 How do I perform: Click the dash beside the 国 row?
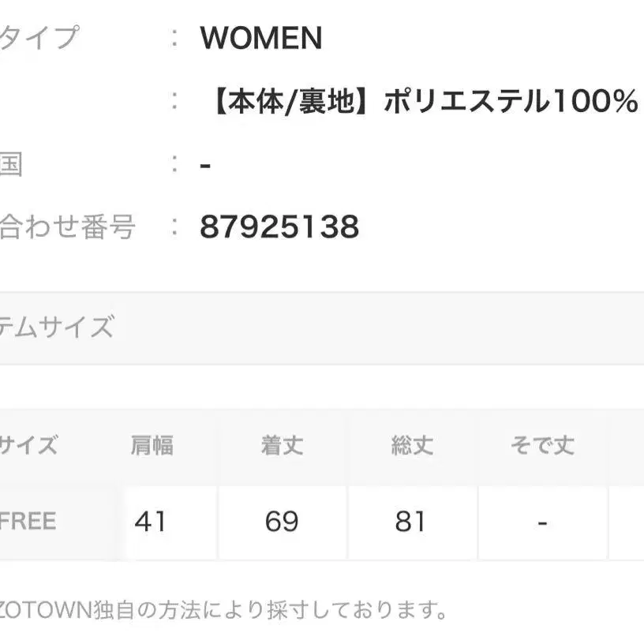tap(206, 166)
